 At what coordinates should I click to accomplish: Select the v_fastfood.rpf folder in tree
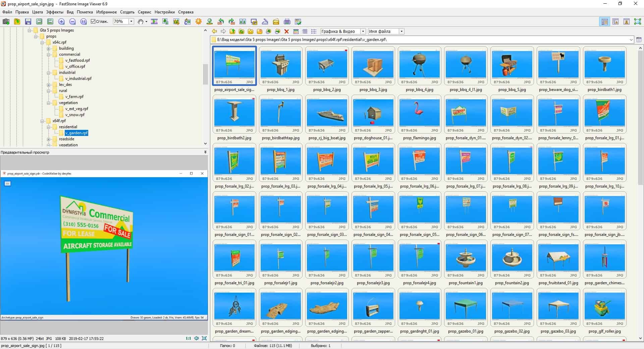[77, 60]
